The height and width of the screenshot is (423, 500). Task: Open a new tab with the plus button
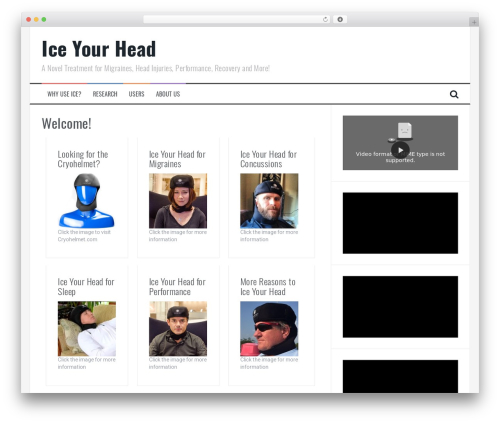474,22
